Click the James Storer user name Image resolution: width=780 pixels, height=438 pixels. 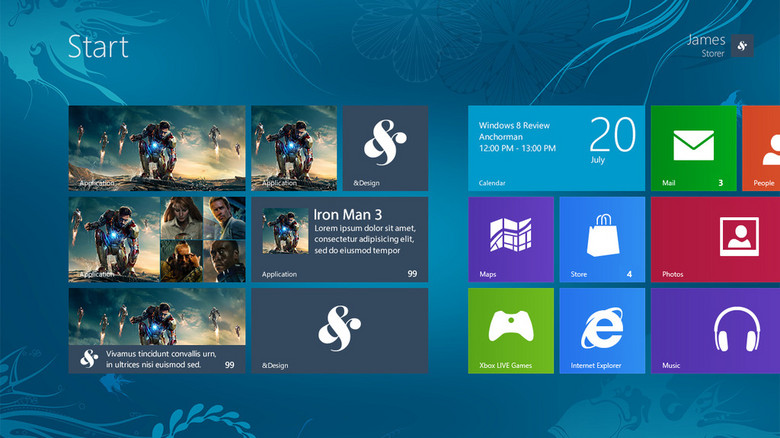pyautogui.click(x=706, y=45)
